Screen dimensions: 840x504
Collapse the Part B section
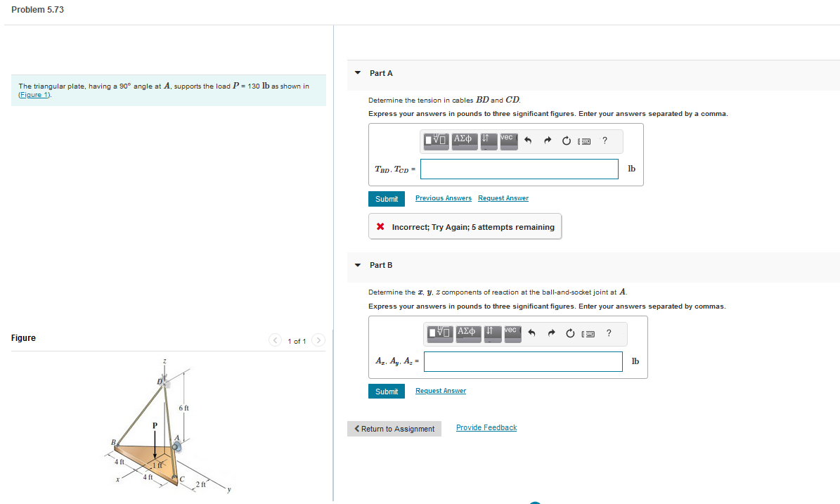tap(358, 265)
